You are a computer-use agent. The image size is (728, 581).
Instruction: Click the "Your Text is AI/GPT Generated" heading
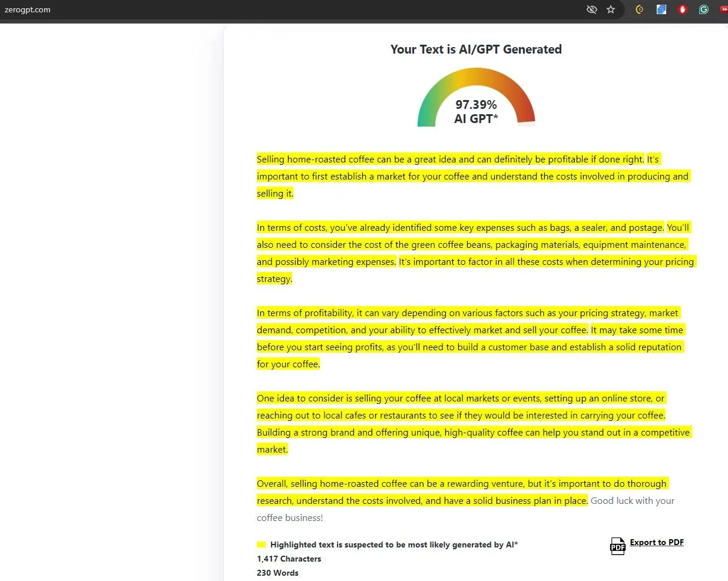476,49
